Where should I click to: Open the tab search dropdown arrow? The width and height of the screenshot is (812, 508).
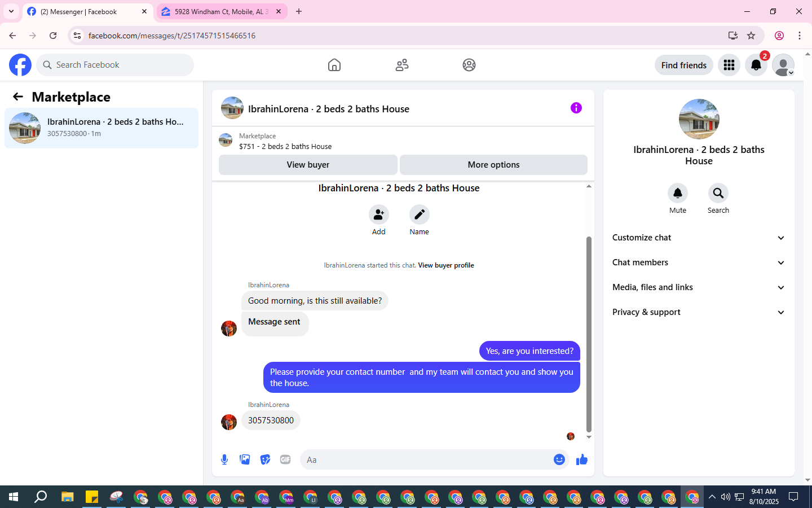pos(11,11)
